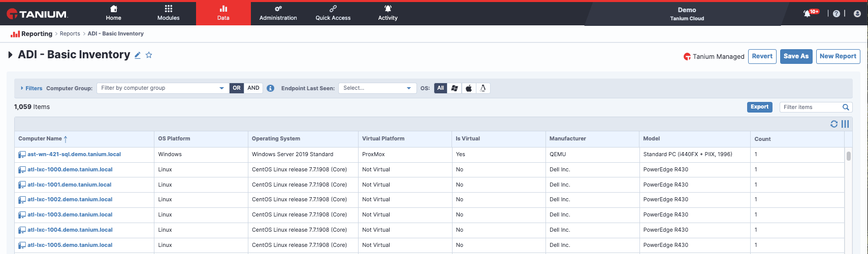Open atl-lxc-1002.demo.tanium.local endpoint link

tap(70, 199)
